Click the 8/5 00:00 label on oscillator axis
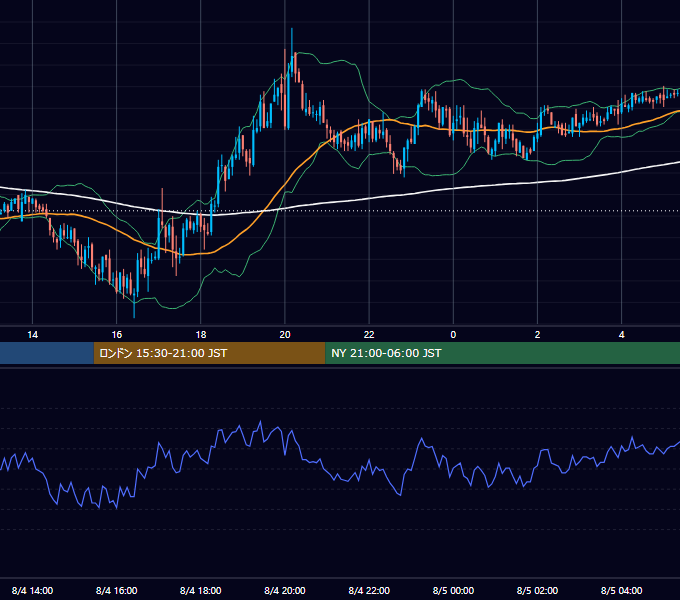Viewport: 680px width, 600px height. (x=453, y=590)
